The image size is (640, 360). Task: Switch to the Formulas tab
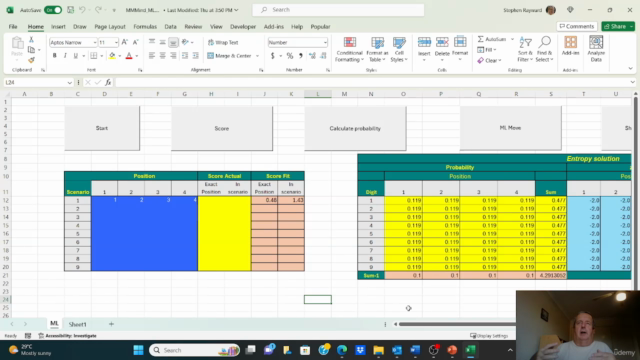[145, 27]
